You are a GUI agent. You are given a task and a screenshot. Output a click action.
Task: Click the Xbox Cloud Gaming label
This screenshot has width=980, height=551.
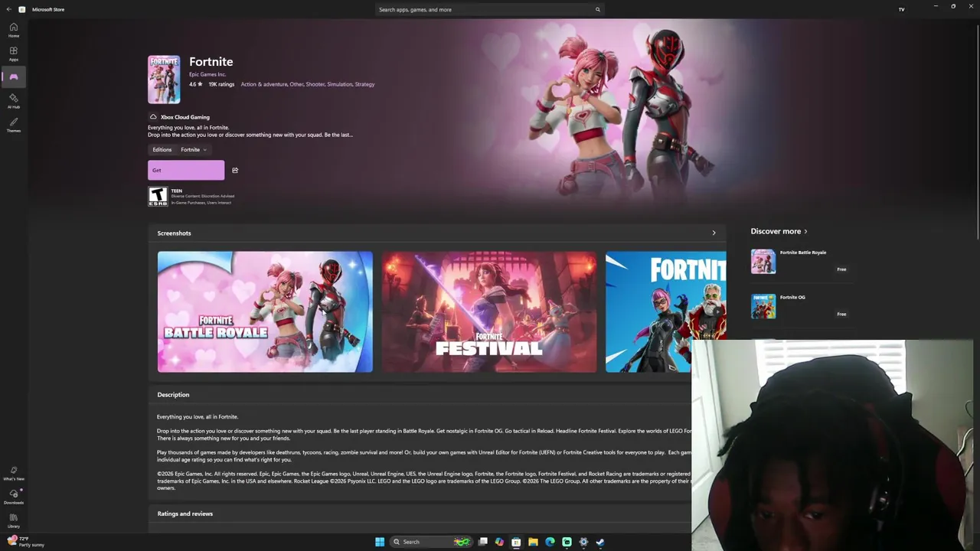[x=185, y=117]
